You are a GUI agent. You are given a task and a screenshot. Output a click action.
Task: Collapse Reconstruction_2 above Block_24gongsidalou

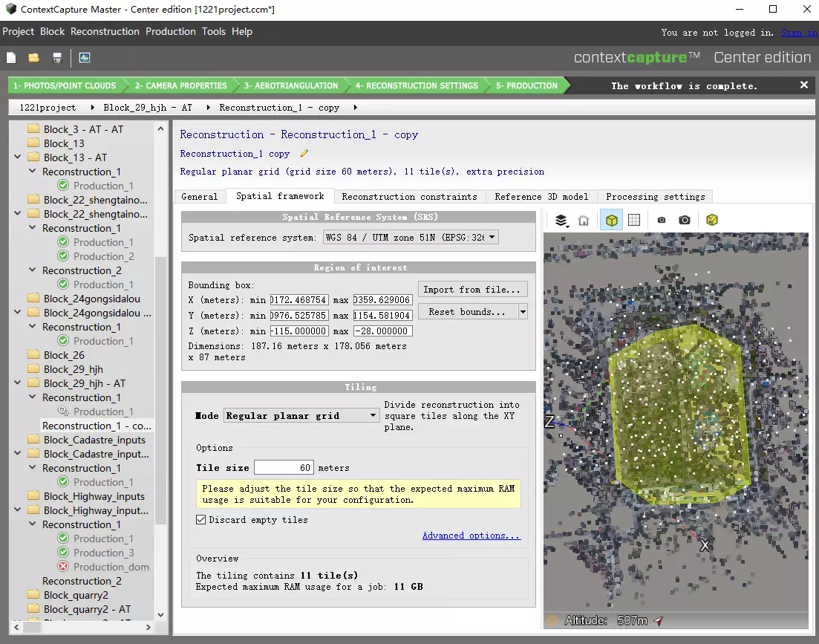(33, 270)
